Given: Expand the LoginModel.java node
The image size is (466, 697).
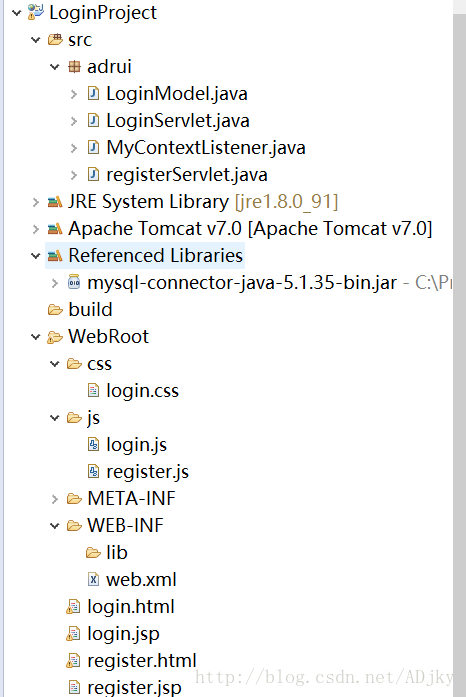Looking at the screenshot, I should pos(74,94).
